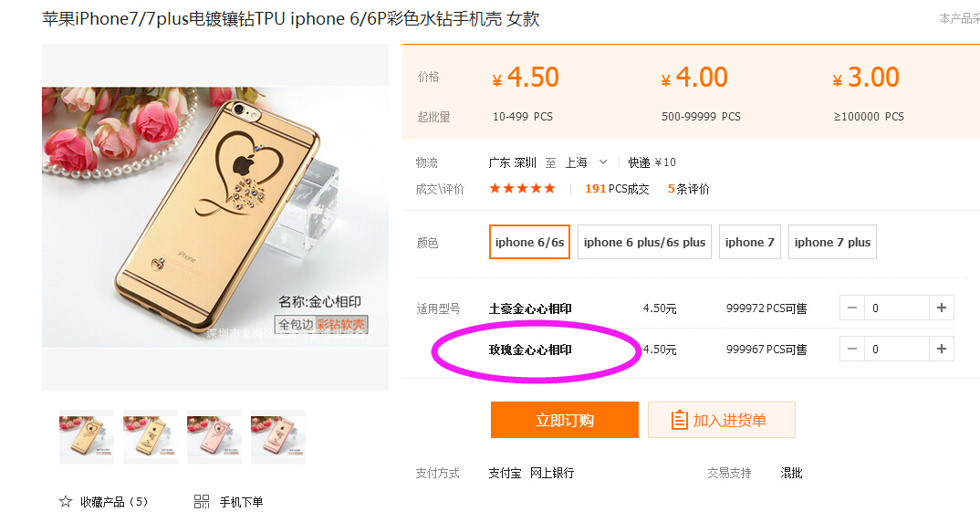Select the iphone 6 plus/6s plus option
Image resolution: width=980 pixels, height=512 pixels.
point(644,242)
